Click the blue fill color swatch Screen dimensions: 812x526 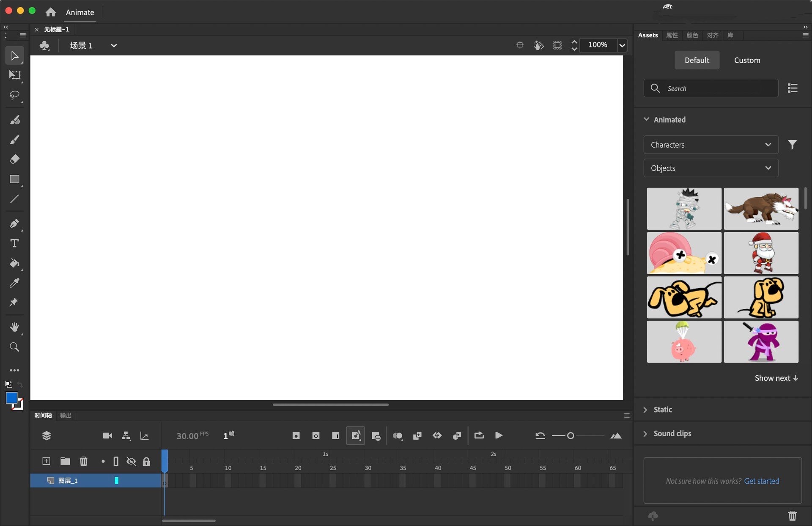(x=11, y=398)
